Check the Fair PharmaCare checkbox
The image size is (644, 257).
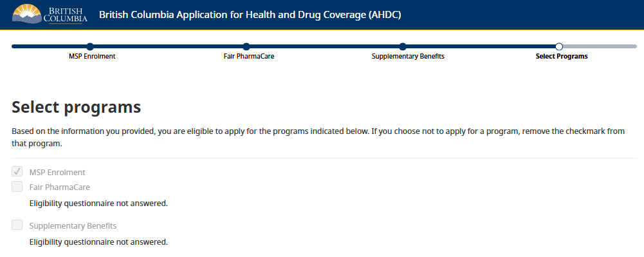click(17, 187)
